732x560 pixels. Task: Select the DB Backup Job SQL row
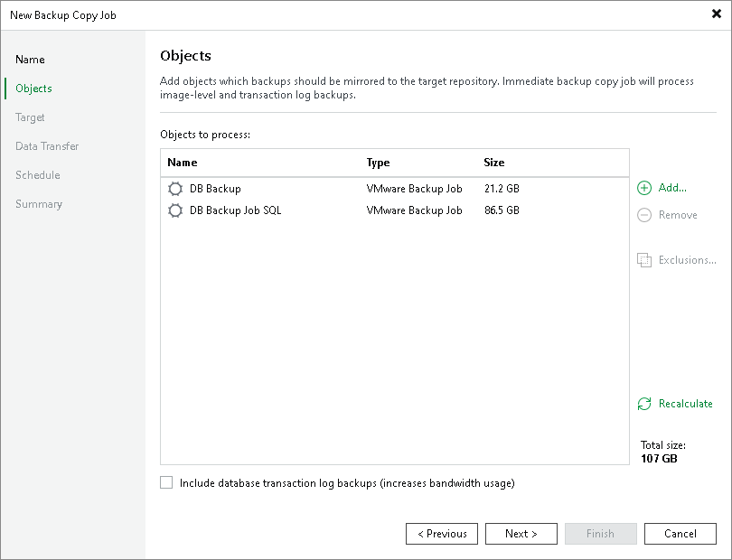point(271,210)
